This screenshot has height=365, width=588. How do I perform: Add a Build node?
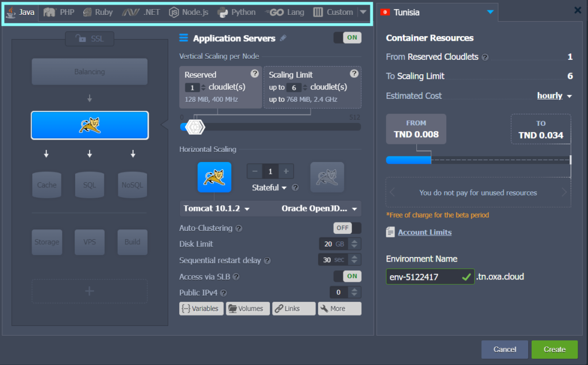[133, 242]
